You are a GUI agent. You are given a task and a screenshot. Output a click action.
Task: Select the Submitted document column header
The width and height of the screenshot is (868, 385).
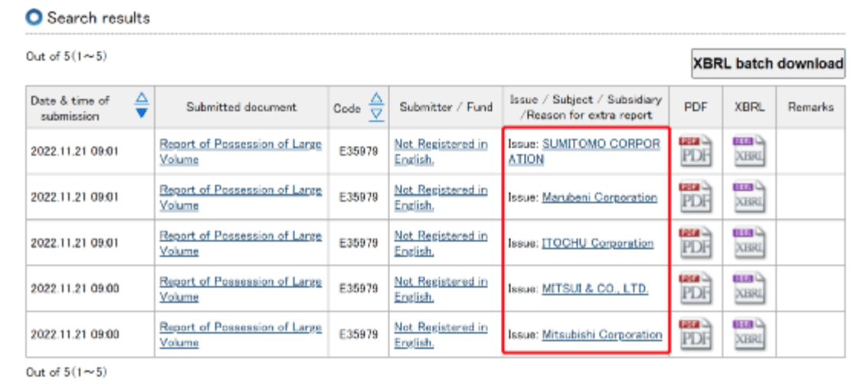(x=241, y=107)
